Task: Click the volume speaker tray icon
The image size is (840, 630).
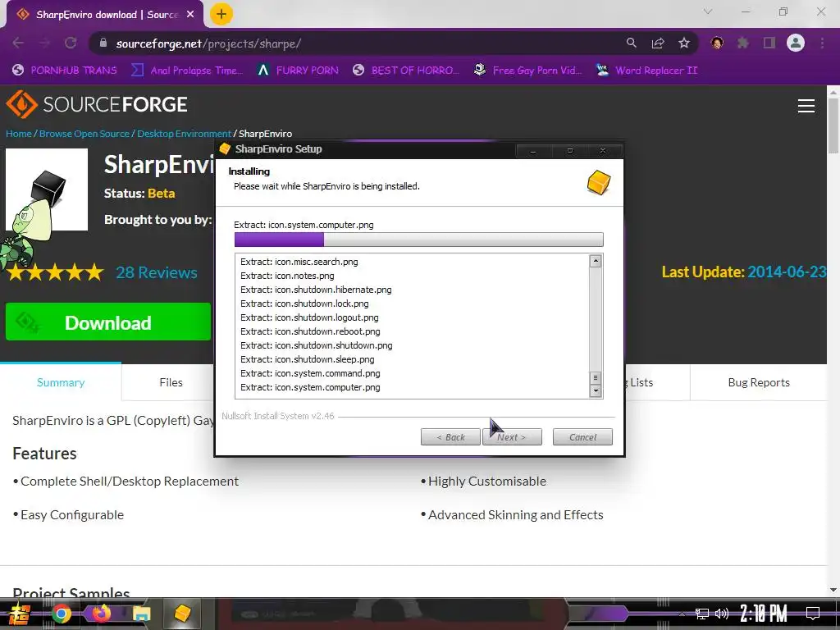Action: [722, 614]
